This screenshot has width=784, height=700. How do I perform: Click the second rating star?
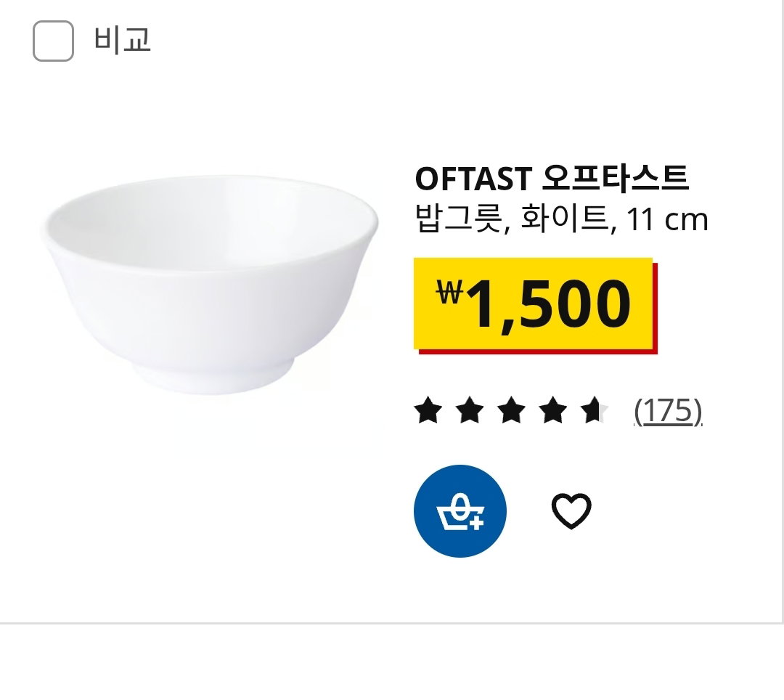click(x=470, y=410)
